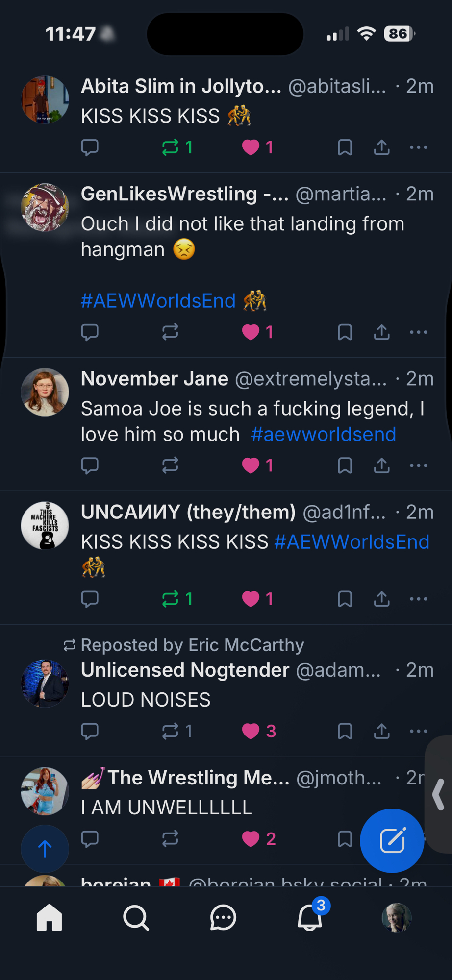Open more options on Abita Slim's post
452x980 pixels.
(418, 147)
